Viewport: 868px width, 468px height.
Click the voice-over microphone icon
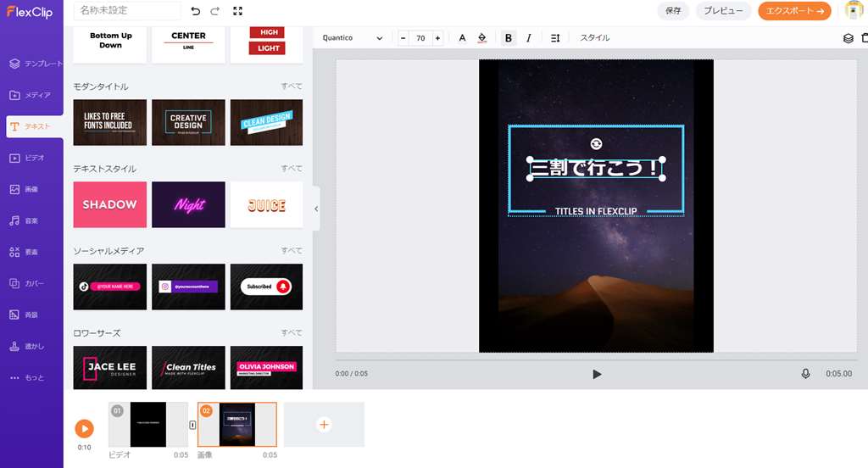coord(805,374)
